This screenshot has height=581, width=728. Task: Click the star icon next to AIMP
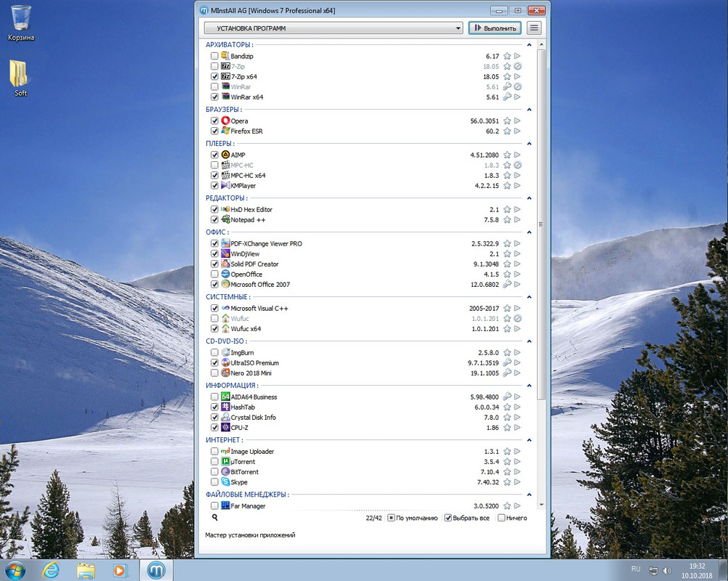[507, 155]
